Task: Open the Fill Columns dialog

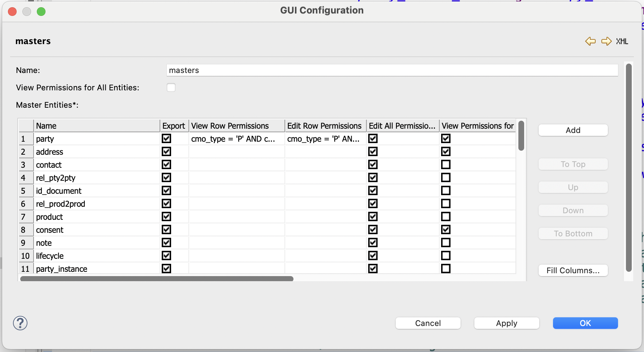Action: [x=573, y=270]
